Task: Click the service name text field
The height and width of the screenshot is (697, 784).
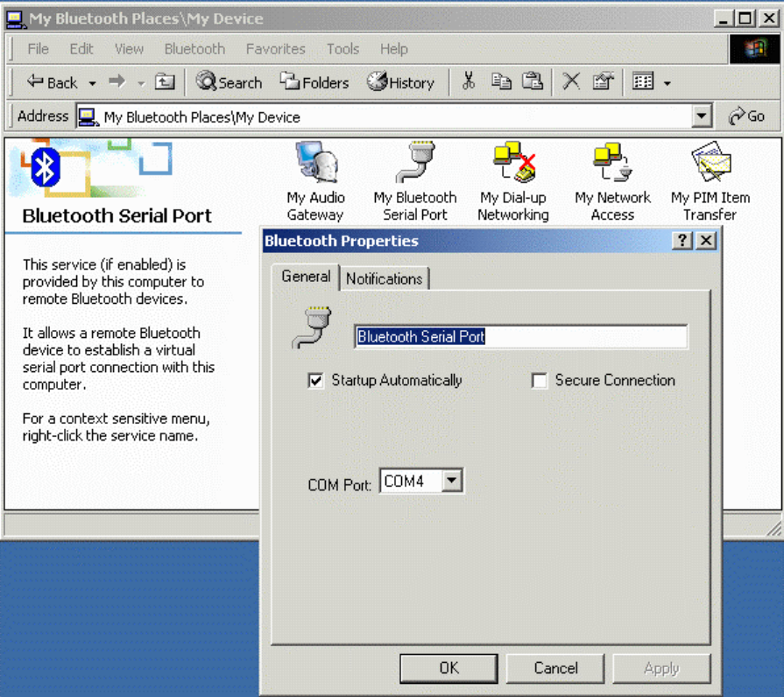Action: (x=521, y=337)
